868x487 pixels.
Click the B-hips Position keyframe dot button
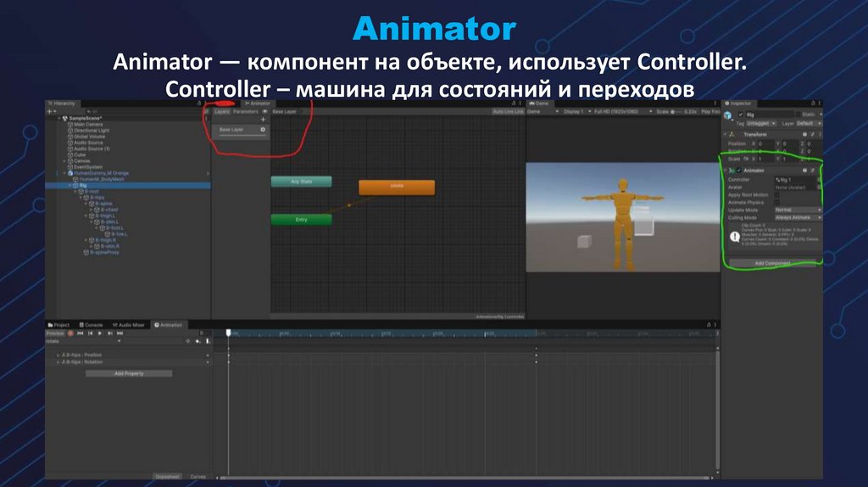click(208, 355)
